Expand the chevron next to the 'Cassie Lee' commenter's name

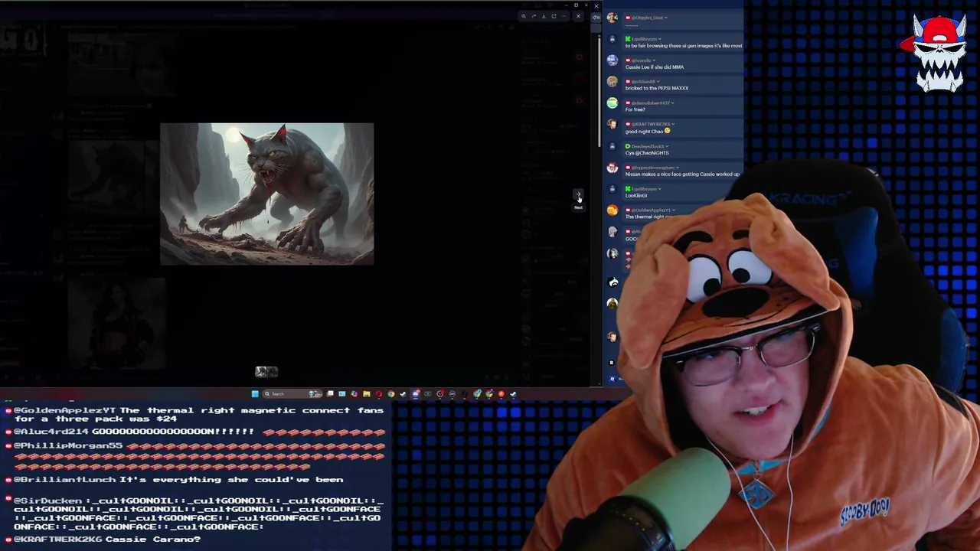pyautogui.click(x=654, y=60)
